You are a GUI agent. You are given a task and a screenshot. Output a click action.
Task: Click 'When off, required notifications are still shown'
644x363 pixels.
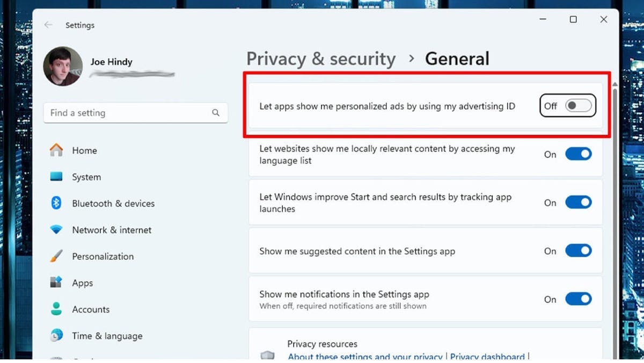click(x=343, y=306)
